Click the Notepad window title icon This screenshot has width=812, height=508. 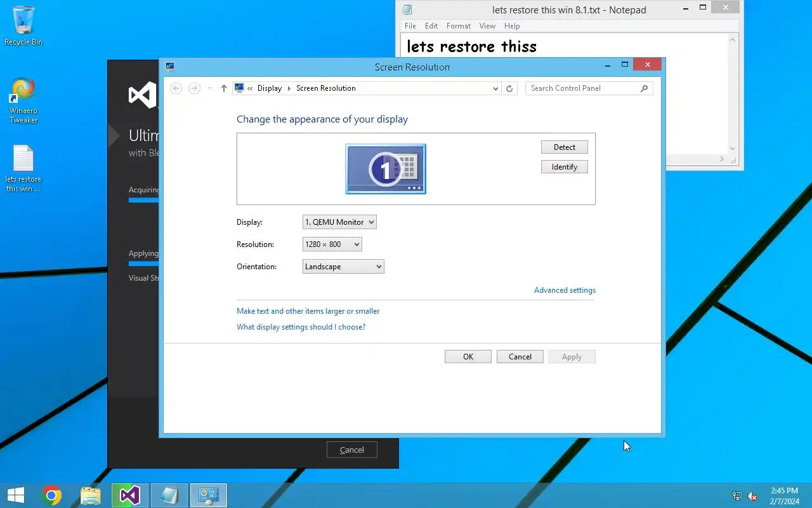407,10
